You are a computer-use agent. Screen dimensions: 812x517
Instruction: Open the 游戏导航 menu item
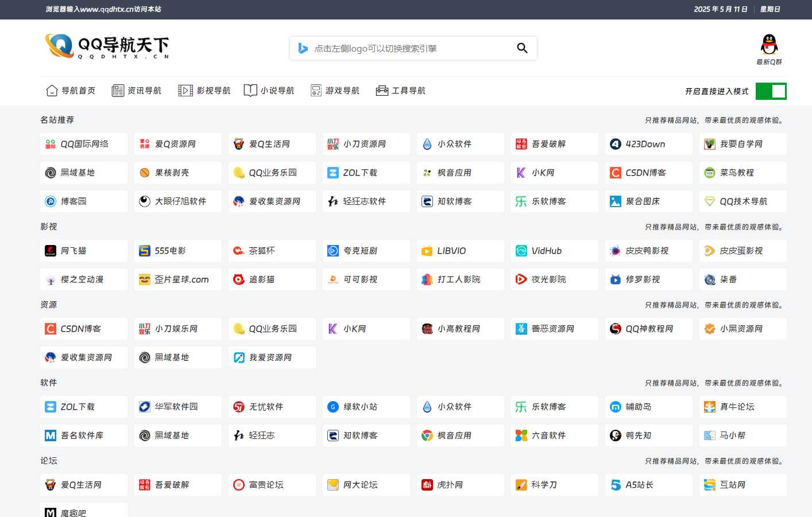(x=335, y=91)
